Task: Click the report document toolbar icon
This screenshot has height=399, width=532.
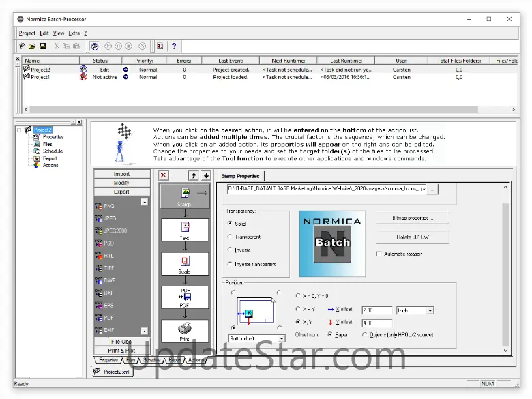Action: (160, 46)
